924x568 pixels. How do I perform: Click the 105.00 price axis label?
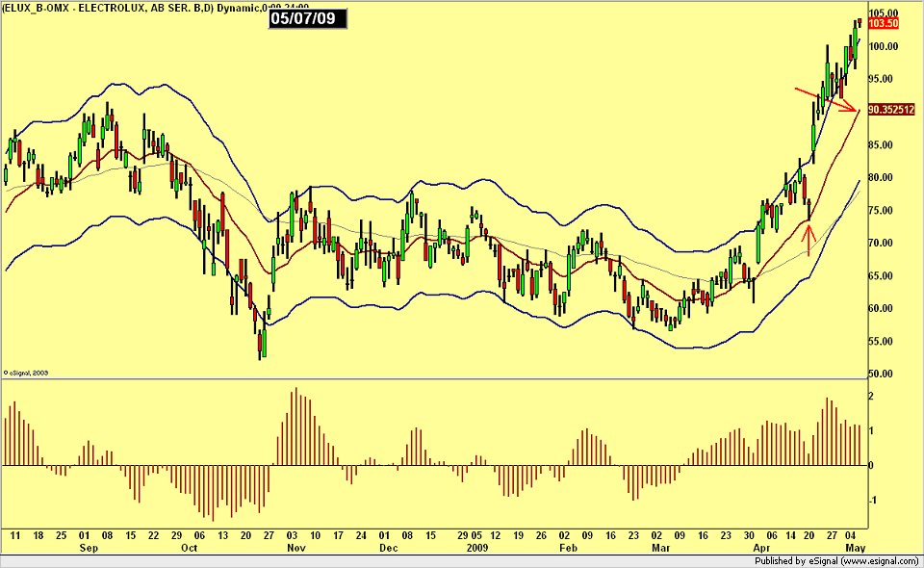(x=884, y=13)
